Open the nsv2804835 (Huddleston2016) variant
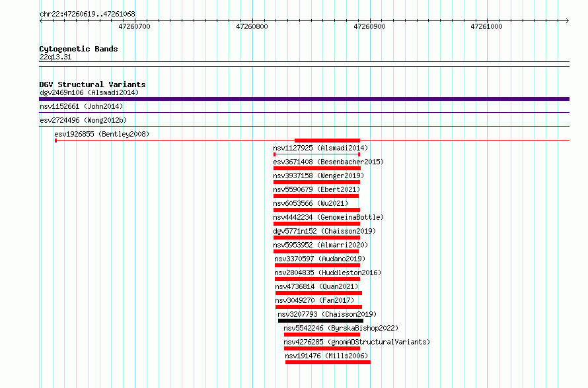 click(317, 279)
